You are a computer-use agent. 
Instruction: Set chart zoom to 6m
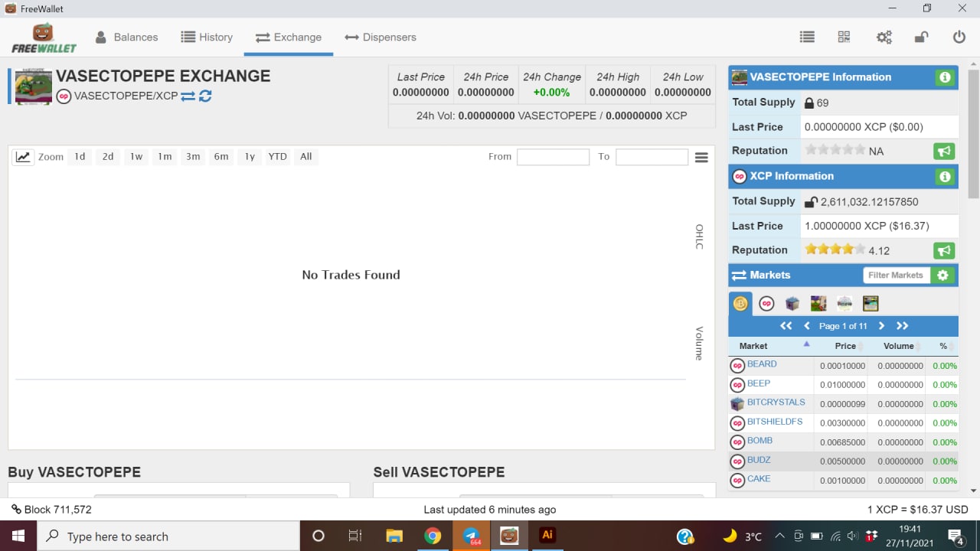221,157
